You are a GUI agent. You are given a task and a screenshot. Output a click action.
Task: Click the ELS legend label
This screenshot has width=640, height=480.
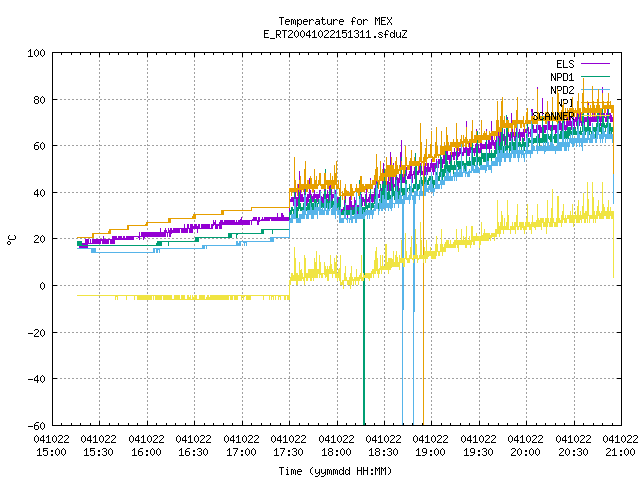pos(565,64)
